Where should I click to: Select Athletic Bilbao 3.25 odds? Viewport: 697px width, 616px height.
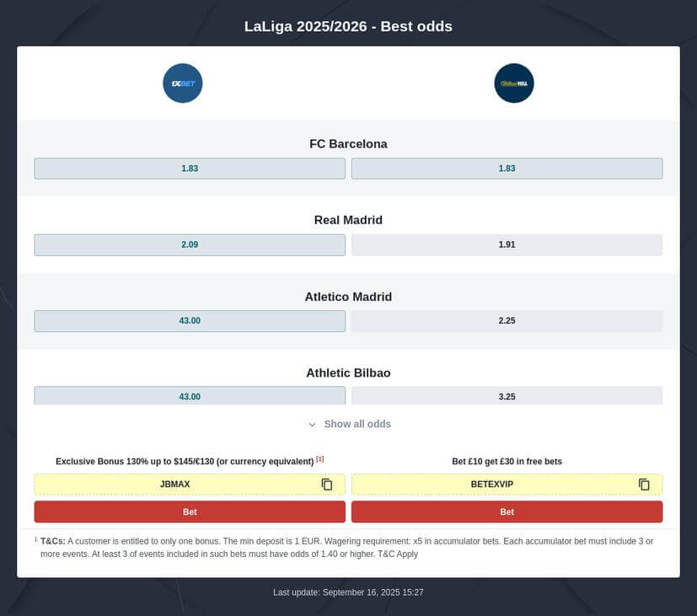pyautogui.click(x=507, y=396)
